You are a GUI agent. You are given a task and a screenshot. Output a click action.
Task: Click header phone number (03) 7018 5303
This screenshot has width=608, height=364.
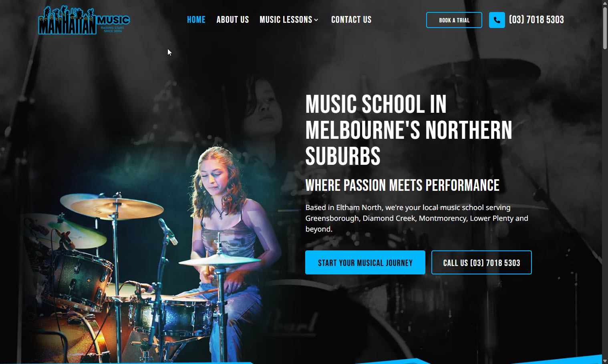(536, 20)
